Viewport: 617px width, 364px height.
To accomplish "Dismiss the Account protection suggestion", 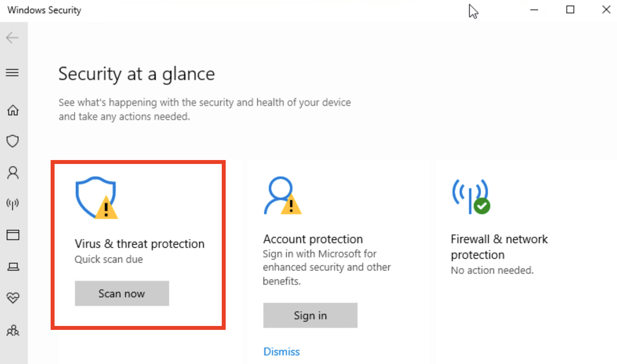I will pos(281,351).
